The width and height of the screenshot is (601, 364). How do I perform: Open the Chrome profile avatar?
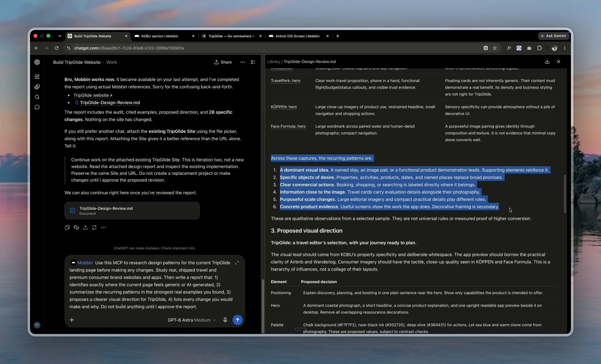pyautogui.click(x=554, y=48)
